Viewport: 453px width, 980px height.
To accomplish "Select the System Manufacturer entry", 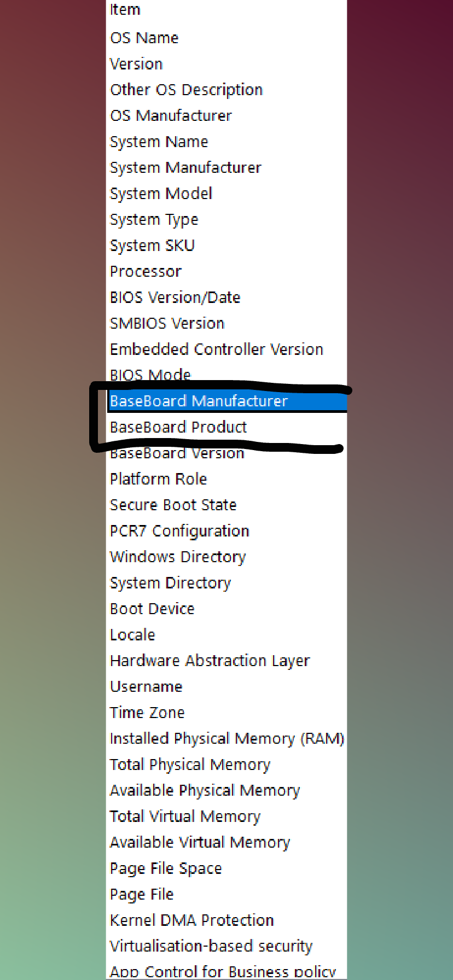I will (226, 167).
